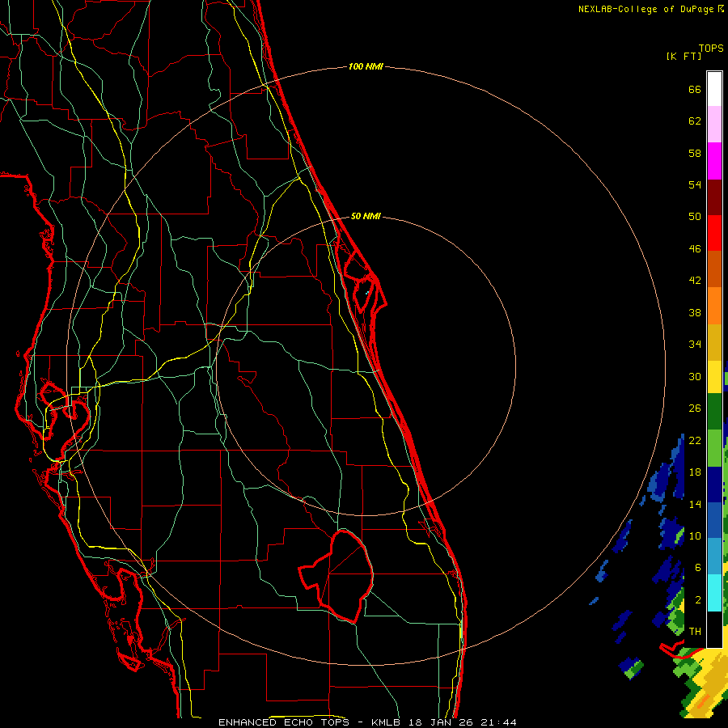Click the NEXLAB-College of DuPage credit text
The width and height of the screenshot is (728, 728).
coord(646,9)
